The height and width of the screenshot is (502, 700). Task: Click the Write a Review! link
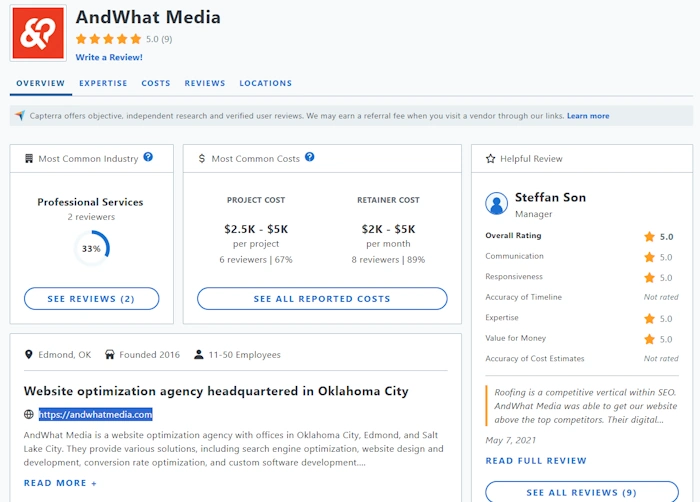[109, 57]
